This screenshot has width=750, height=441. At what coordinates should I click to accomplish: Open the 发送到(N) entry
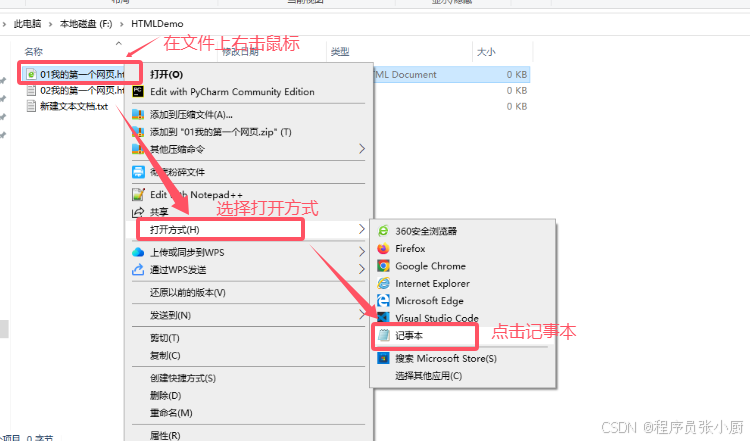(x=248, y=315)
